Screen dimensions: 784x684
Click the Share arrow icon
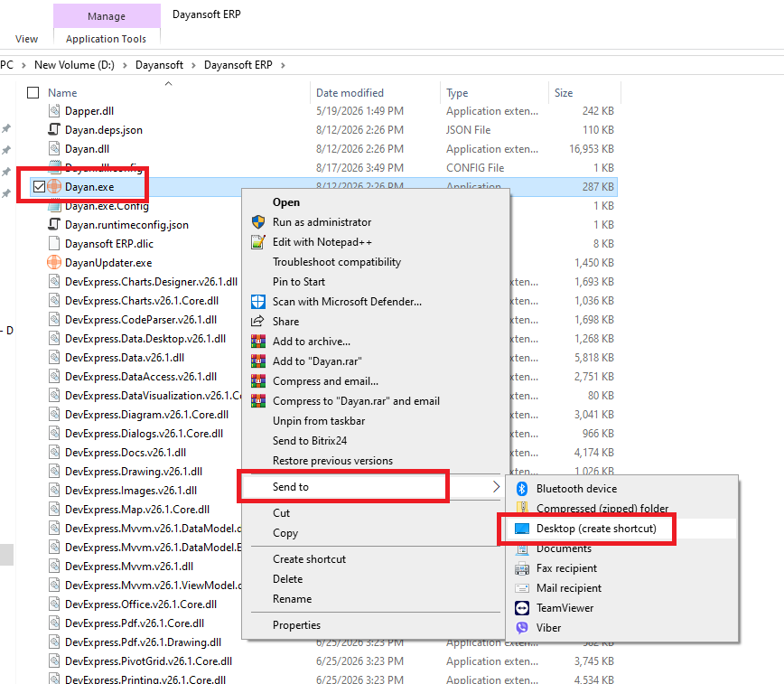pos(258,322)
